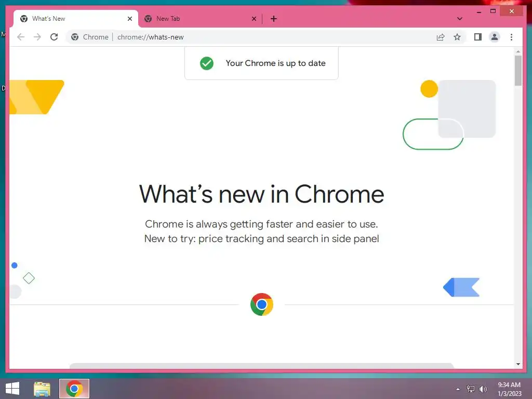
Task: Expand the tab search dropdown chevron
Action: (x=459, y=19)
